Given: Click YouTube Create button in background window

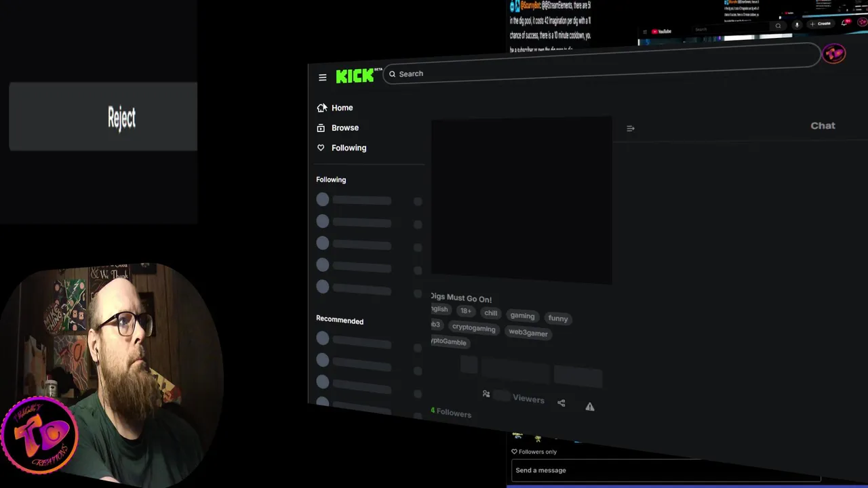Looking at the screenshot, I should 821,24.
